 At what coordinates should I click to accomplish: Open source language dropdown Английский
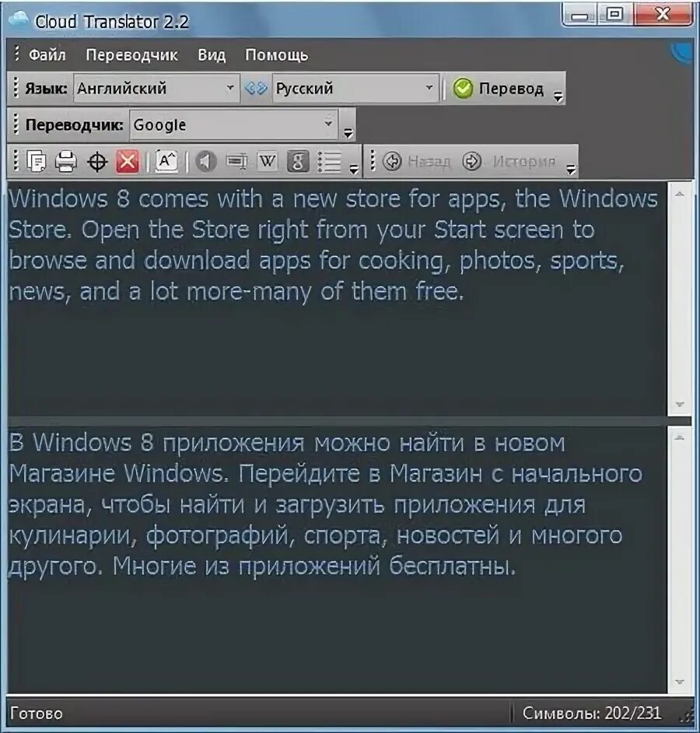[x=156, y=88]
